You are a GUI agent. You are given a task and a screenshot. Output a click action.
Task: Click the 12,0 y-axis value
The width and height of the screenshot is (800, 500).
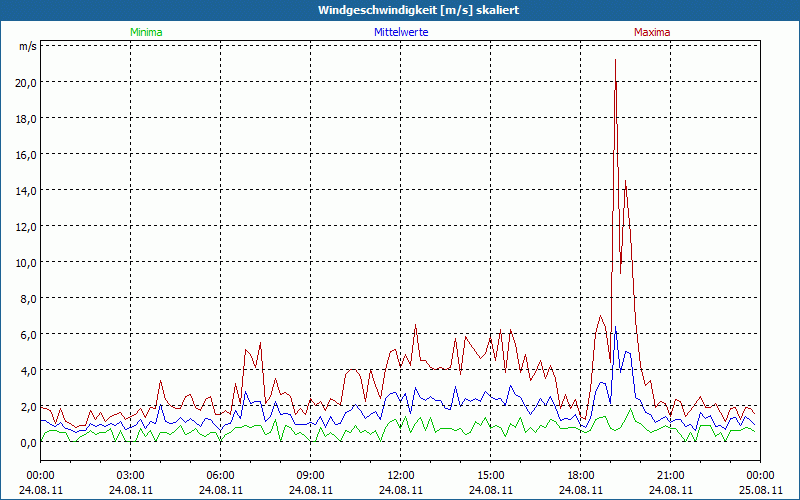tap(27, 227)
